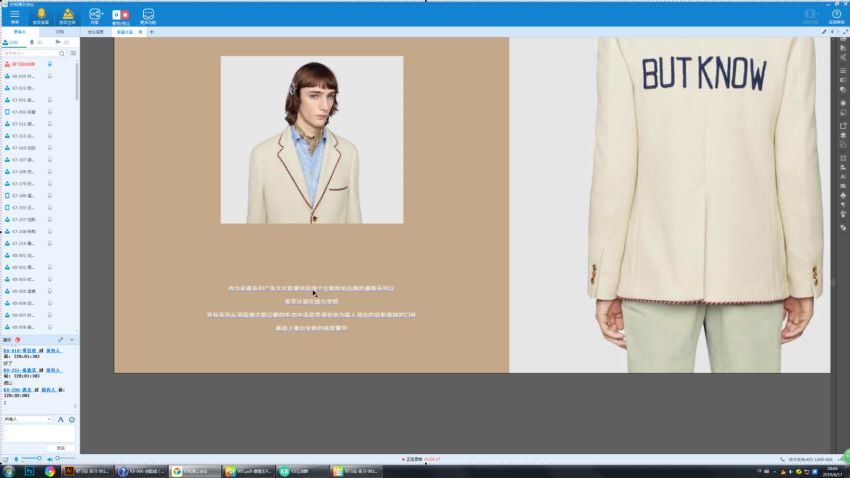Open sender link K9-251 in chat
850x478 pixels.
click(x=20, y=370)
